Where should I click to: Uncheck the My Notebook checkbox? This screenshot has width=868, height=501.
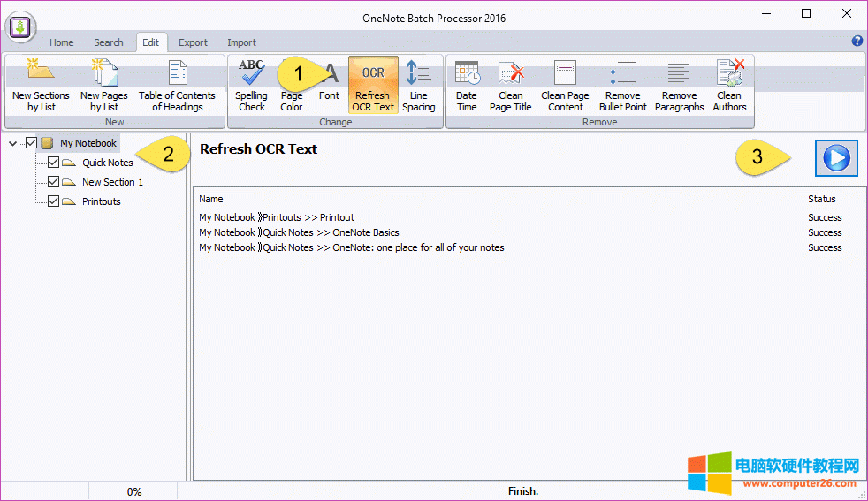tap(32, 143)
